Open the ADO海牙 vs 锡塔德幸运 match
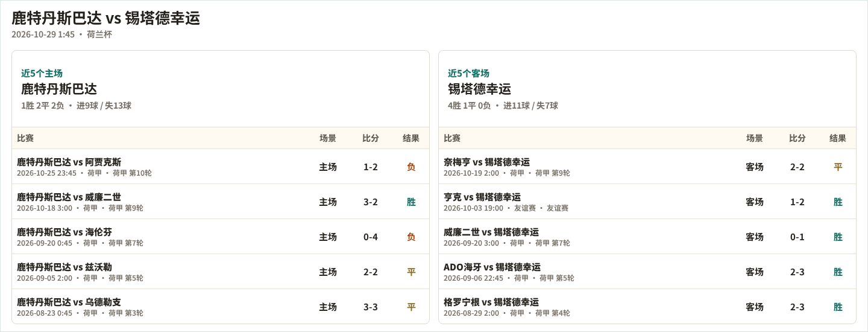868x332 pixels. point(647,272)
